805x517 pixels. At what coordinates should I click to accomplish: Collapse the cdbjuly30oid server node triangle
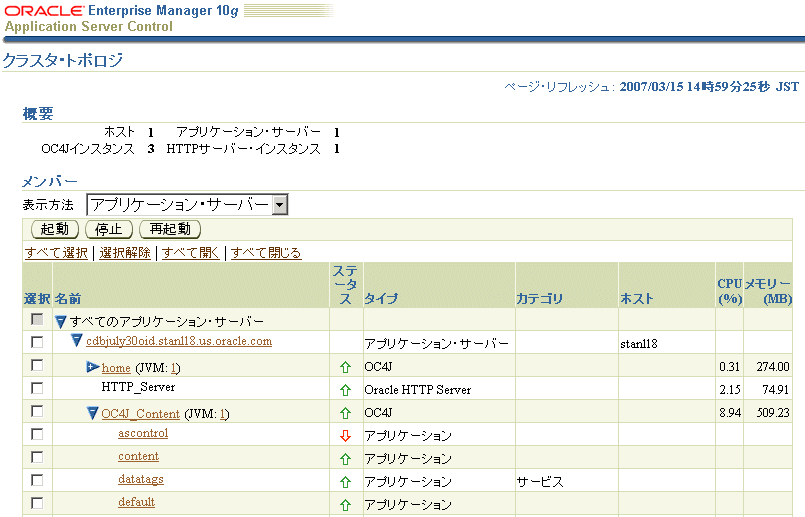click(76, 340)
